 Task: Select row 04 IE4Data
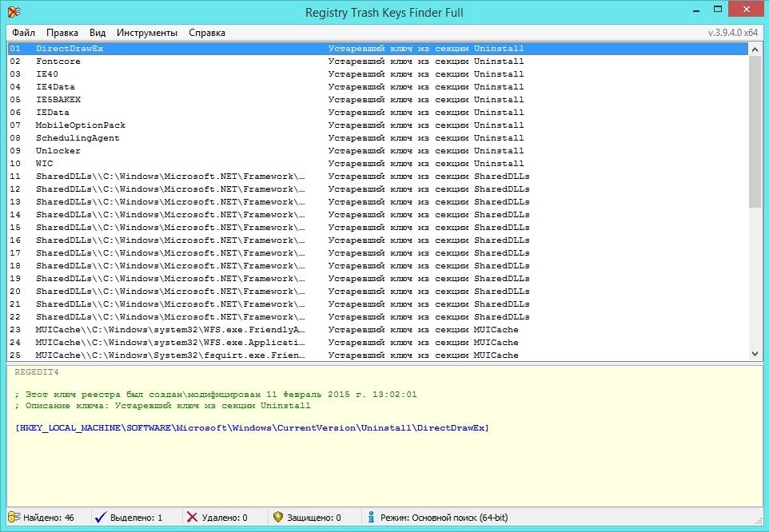point(377,87)
